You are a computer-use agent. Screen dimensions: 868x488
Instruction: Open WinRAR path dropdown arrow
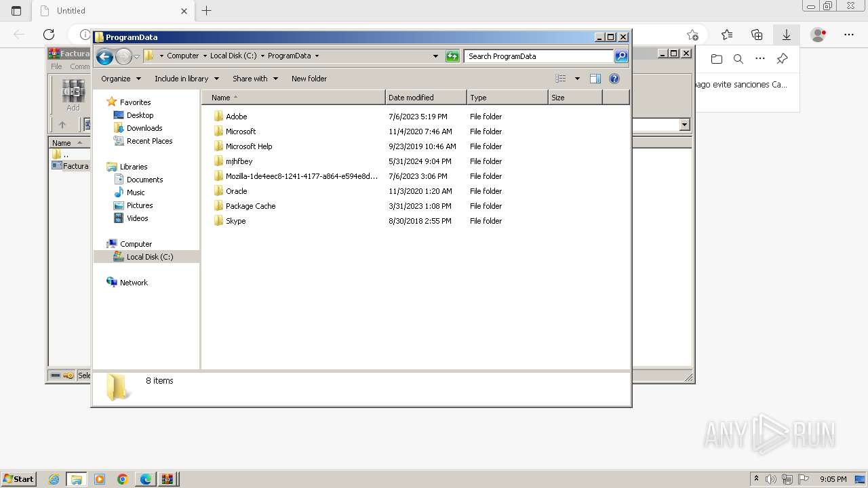pos(684,125)
